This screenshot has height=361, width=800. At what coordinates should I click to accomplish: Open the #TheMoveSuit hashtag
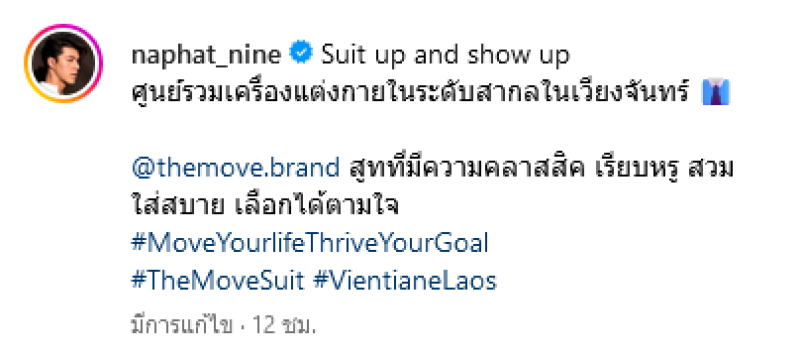218,281
